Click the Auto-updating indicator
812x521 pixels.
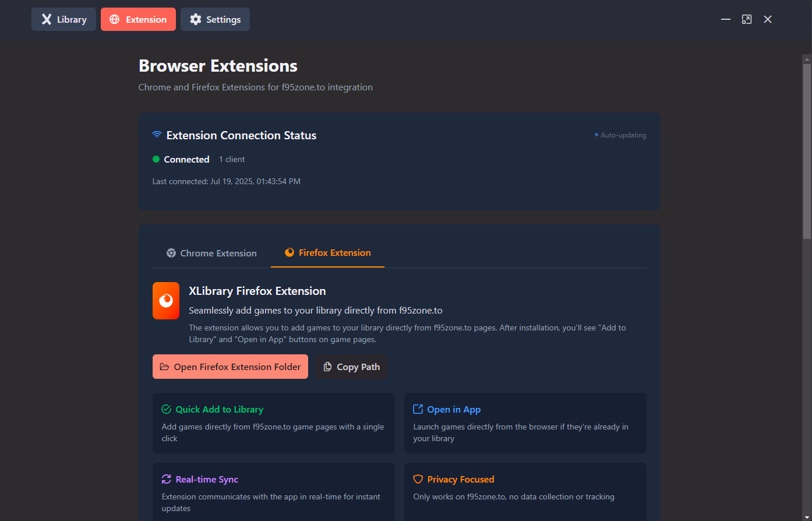tap(620, 135)
